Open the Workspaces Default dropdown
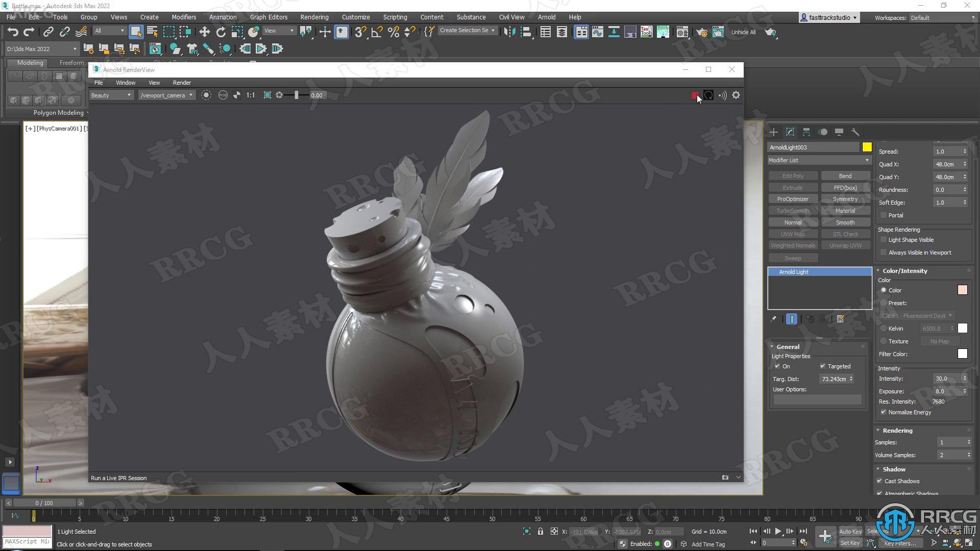The height and width of the screenshot is (551, 980). (x=942, y=18)
